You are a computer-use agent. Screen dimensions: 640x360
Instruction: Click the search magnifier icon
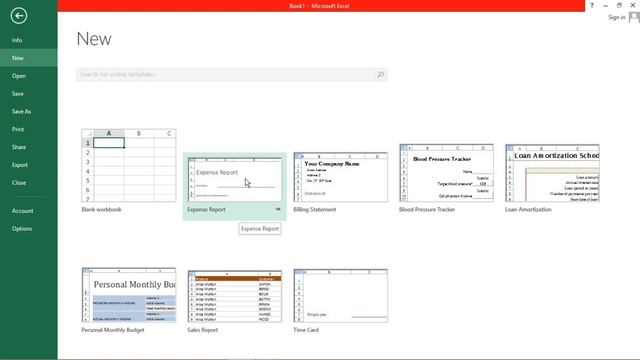(x=380, y=75)
